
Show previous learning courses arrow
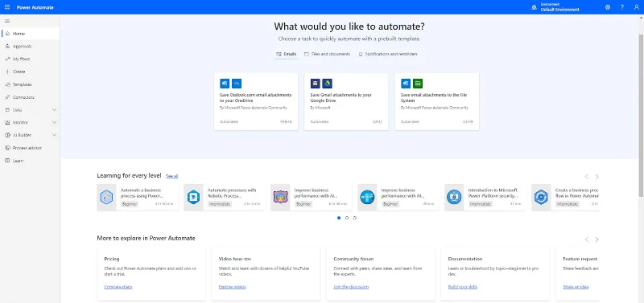(x=587, y=177)
